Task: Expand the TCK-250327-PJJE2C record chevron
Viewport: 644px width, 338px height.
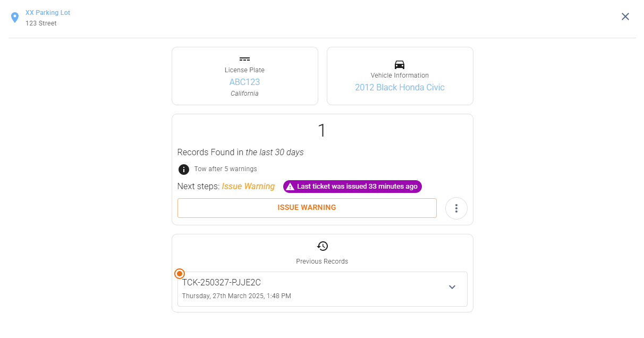Action: pos(452,287)
